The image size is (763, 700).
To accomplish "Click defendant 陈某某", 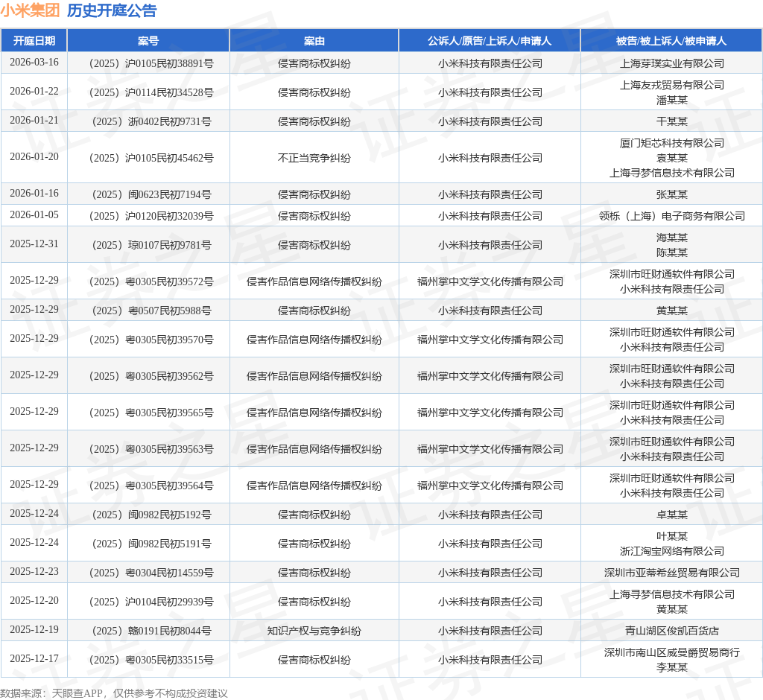I will tap(672, 252).
